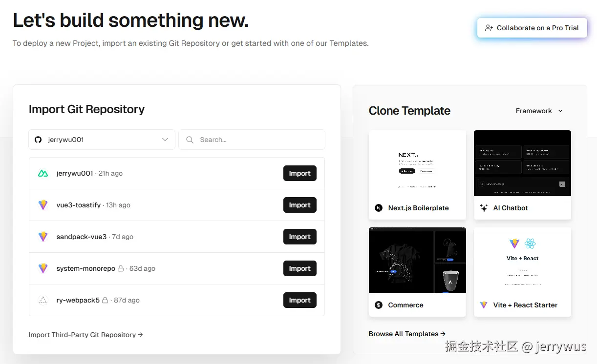Click the Nuxt icon beside jerrywu001 repository

(x=43, y=173)
